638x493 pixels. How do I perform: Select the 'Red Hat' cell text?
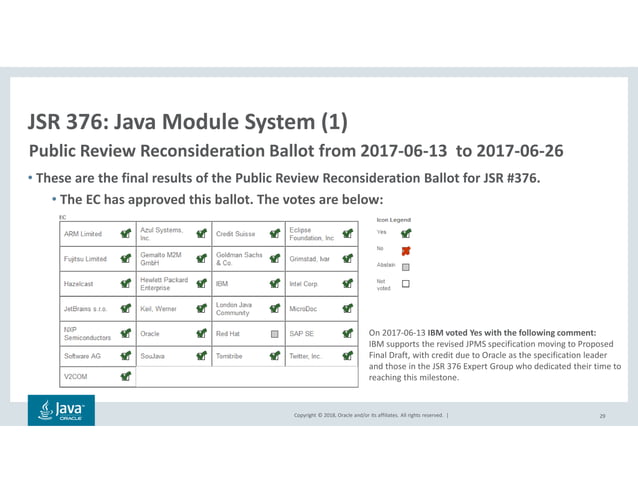[228, 334]
